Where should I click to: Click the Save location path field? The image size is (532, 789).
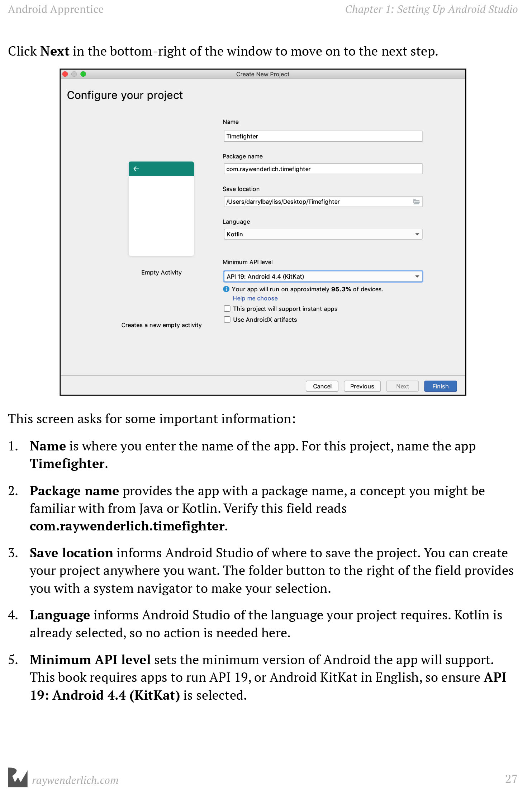pyautogui.click(x=317, y=202)
